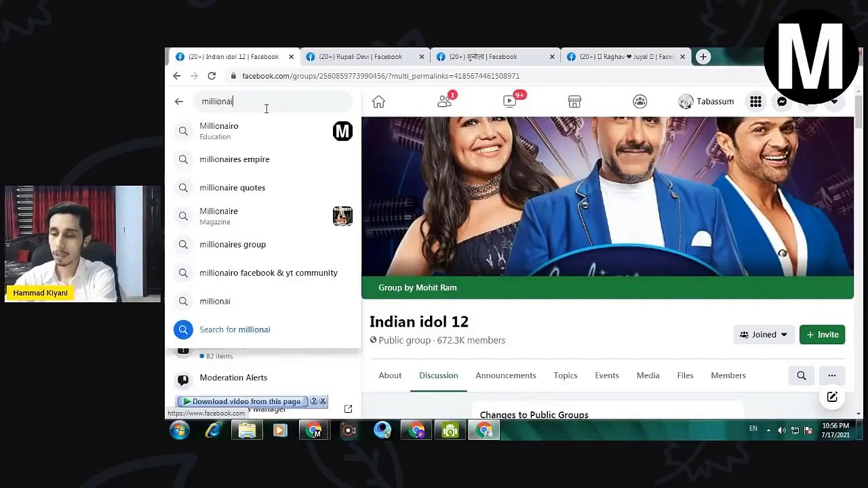Screen dimensions: 868x488
Task: Open the Events tab
Action: 607,375
